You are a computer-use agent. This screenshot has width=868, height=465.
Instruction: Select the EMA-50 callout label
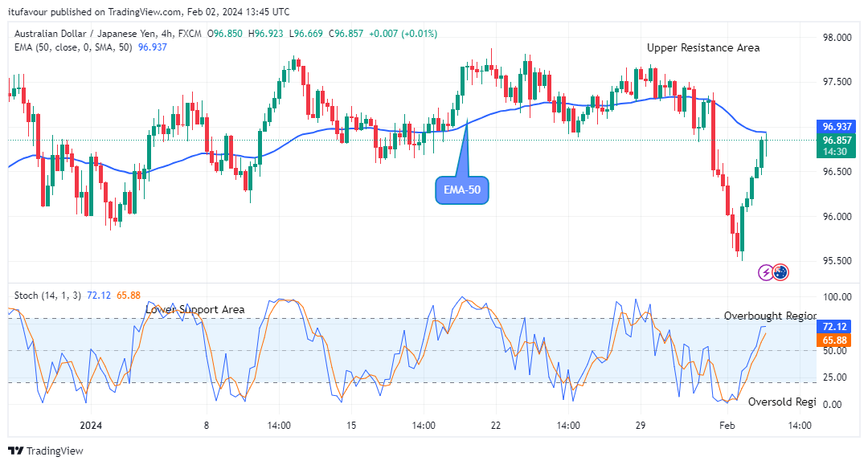pyautogui.click(x=462, y=190)
